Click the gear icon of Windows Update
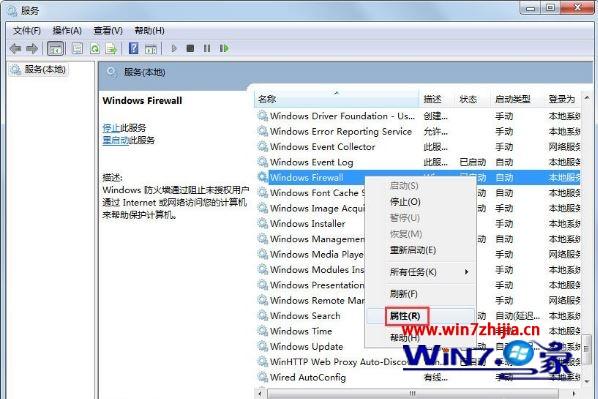This screenshot has width=598, height=399. tap(262, 346)
